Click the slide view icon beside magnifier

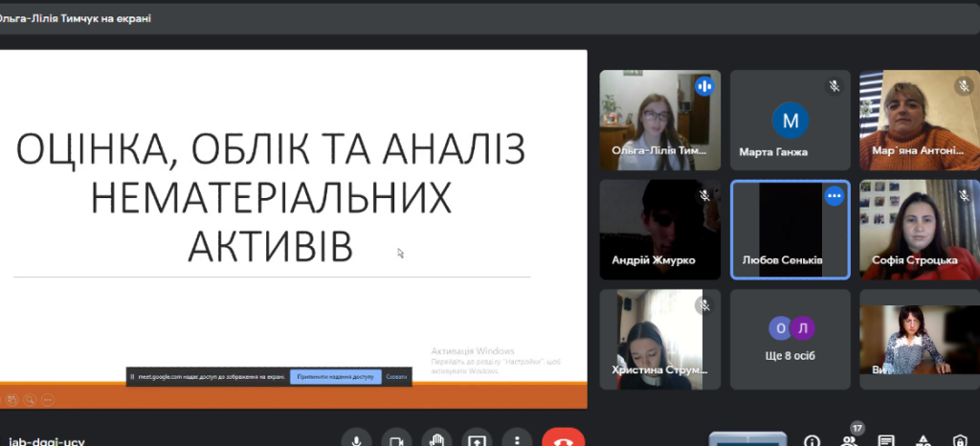11,399
